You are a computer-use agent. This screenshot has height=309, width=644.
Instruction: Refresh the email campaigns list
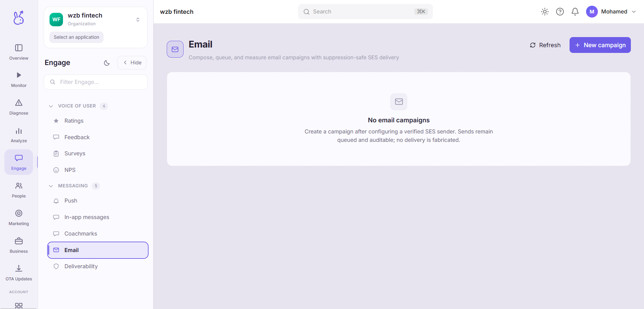point(545,45)
